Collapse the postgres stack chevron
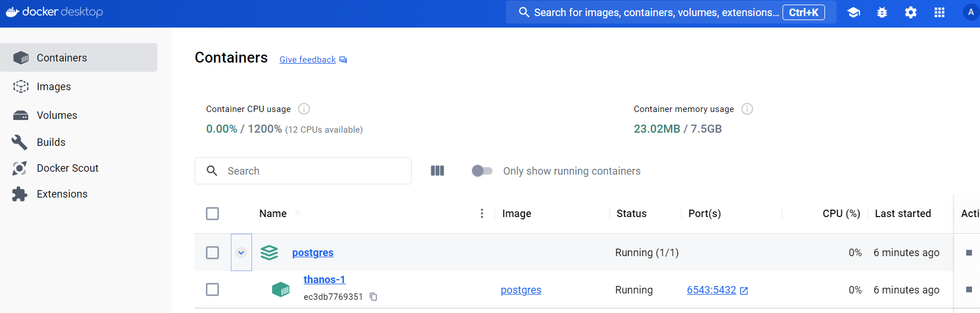Screen dimensions: 980x313 point(241,253)
